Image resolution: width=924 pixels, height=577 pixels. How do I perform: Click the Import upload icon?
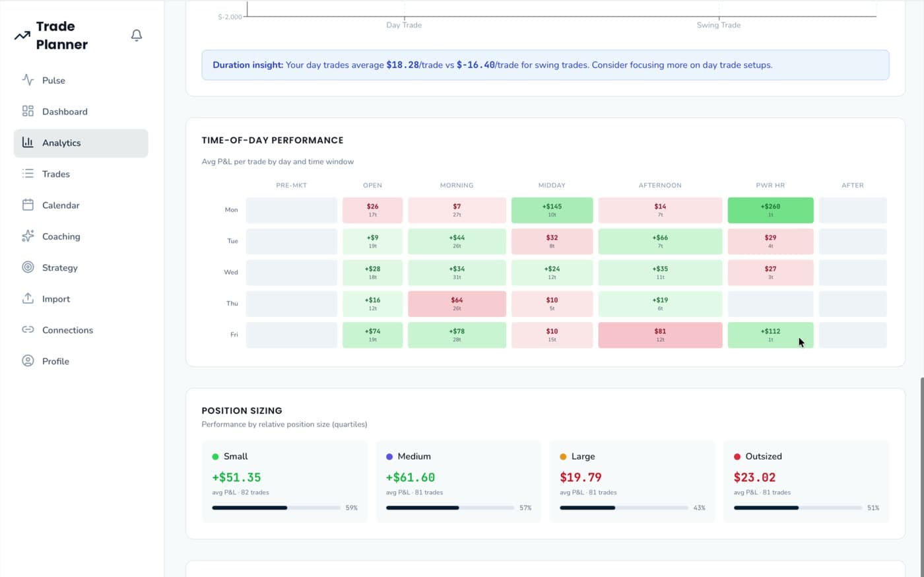pyautogui.click(x=28, y=298)
